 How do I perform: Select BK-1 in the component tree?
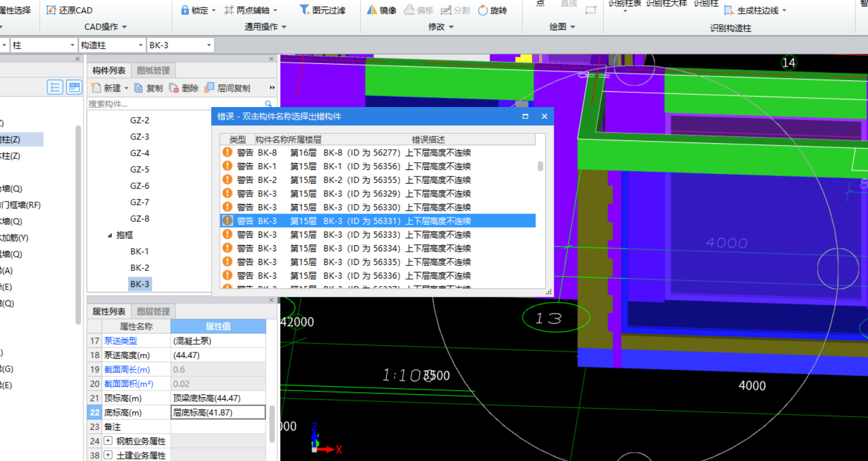140,251
